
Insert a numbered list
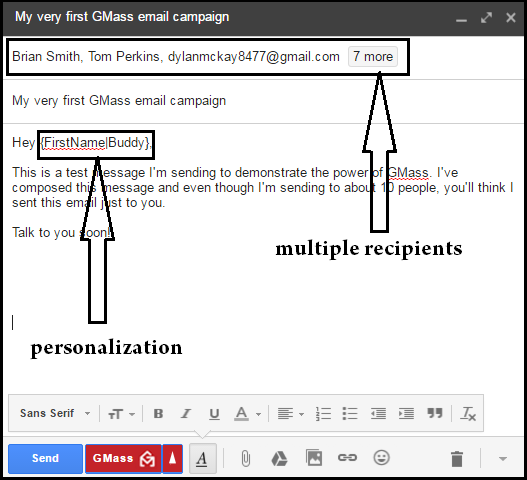tap(323, 413)
